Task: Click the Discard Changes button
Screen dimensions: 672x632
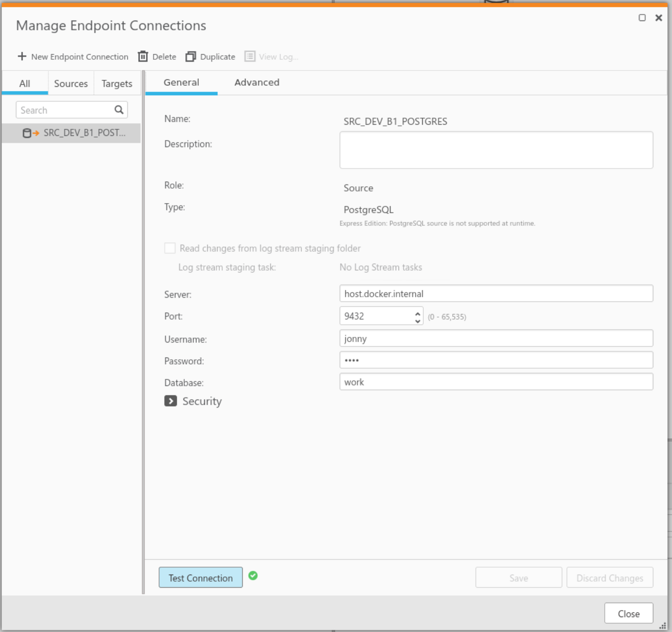Action: tap(609, 577)
